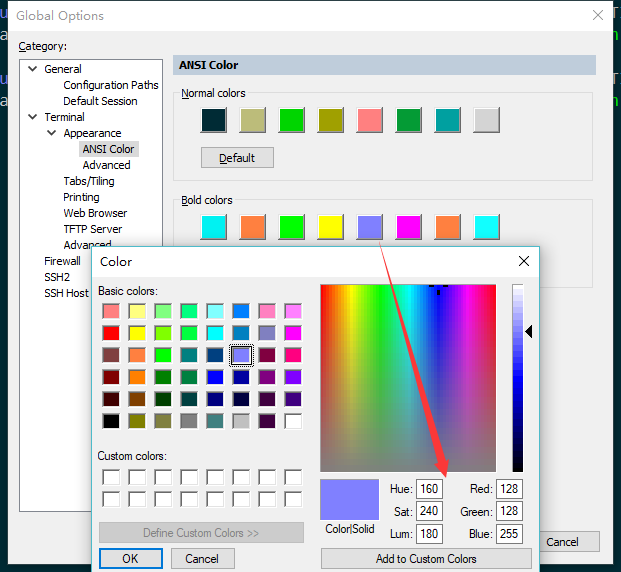This screenshot has width=621, height=572.
Task: Select the light gray normal color swatch
Action: pos(486,120)
